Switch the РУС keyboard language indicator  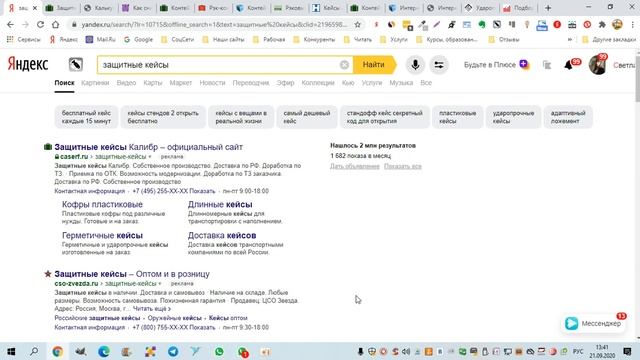(578, 351)
